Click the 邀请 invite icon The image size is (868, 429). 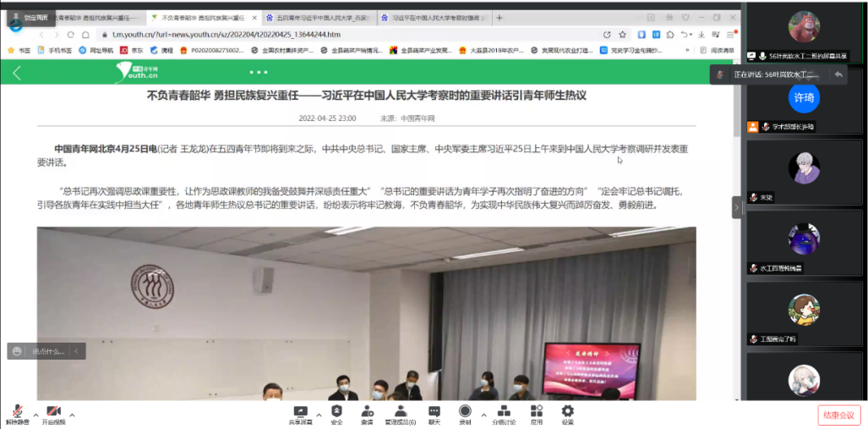(367, 411)
